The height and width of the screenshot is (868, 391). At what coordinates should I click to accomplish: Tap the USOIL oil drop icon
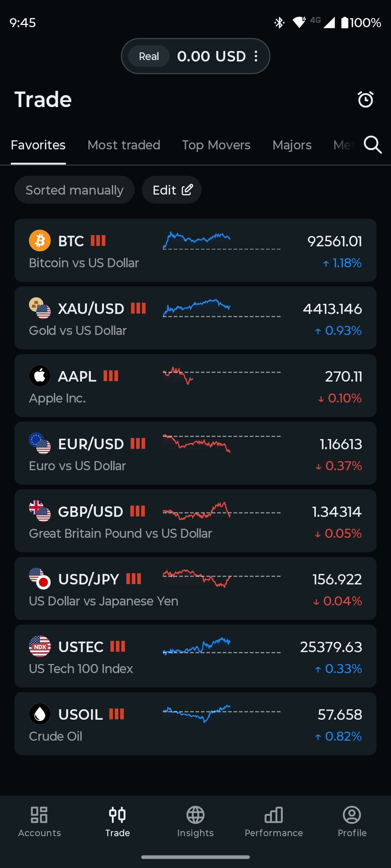click(40, 714)
